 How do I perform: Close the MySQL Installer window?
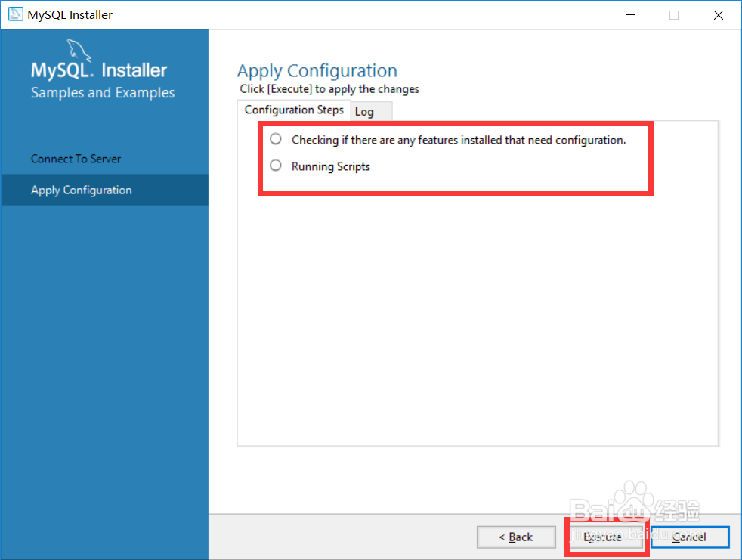click(x=719, y=15)
